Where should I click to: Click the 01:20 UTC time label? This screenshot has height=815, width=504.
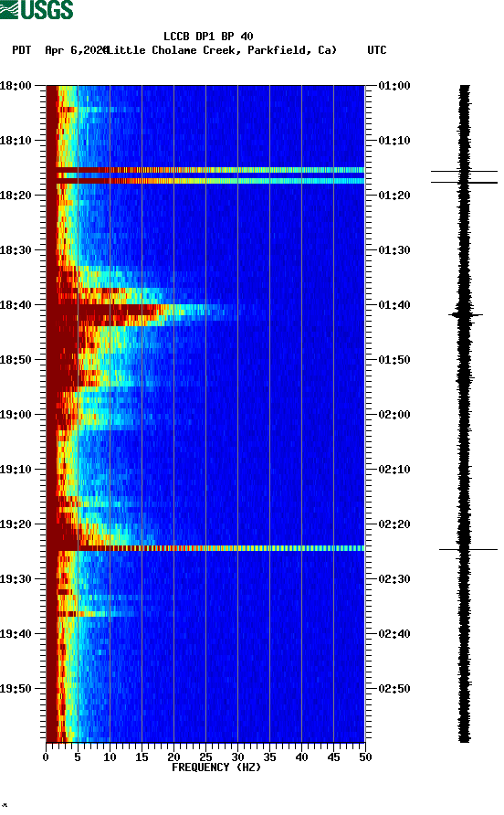coord(394,196)
